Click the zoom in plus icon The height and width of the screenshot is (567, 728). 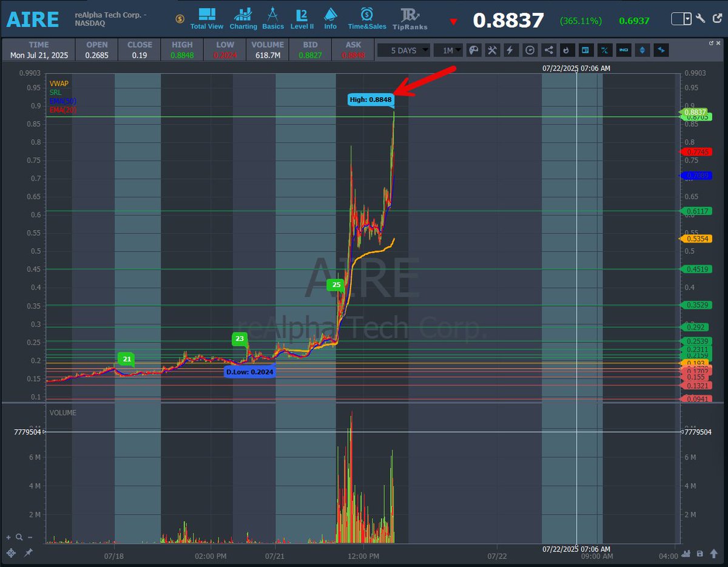pyautogui.click(x=8, y=538)
